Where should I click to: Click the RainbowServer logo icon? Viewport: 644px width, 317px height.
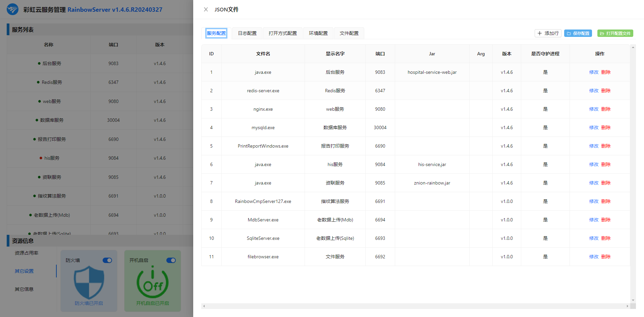[x=13, y=9]
